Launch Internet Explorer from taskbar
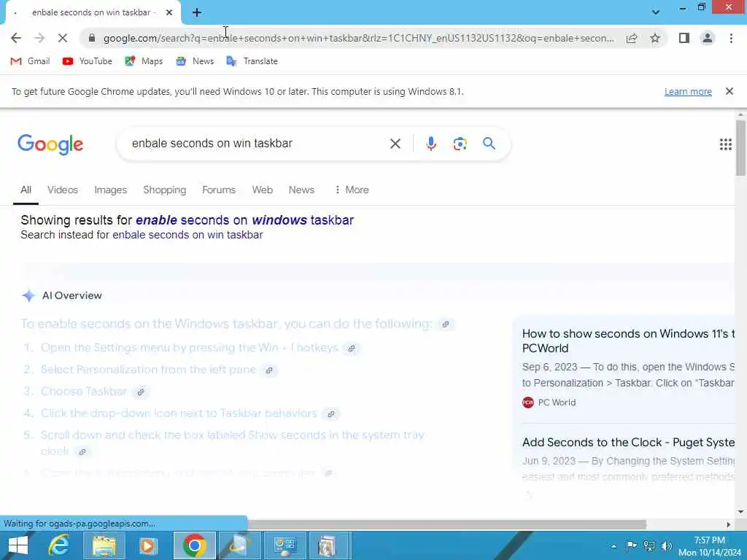The height and width of the screenshot is (560, 747). (59, 545)
